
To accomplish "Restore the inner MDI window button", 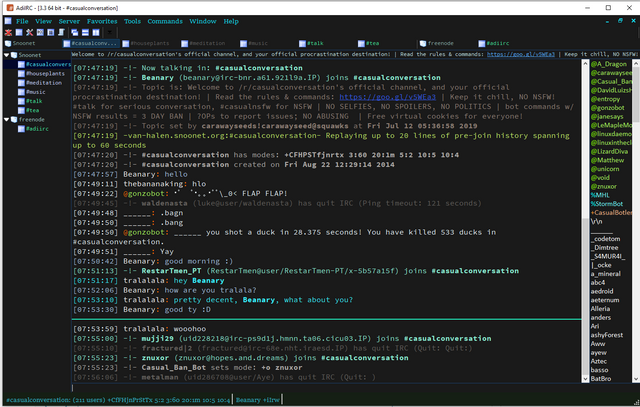I will click(620, 21).
